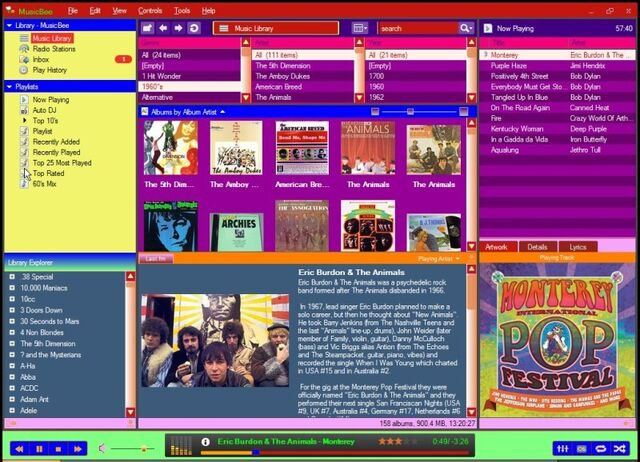Select Radio Stations in library

pyautogui.click(x=54, y=49)
